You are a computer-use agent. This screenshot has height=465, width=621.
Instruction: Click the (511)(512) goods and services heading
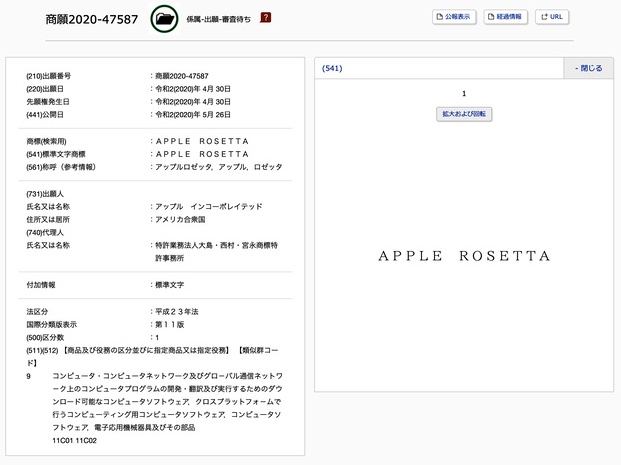click(152, 356)
